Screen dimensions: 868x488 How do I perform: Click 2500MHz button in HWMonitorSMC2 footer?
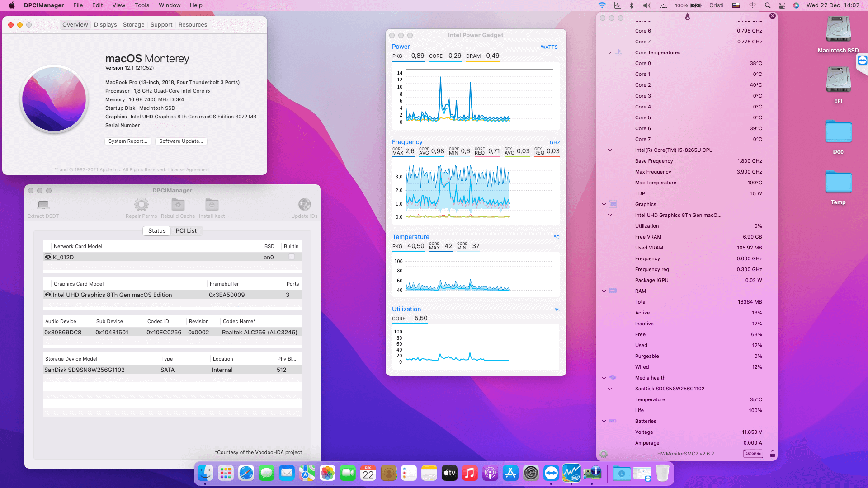pos(753,454)
